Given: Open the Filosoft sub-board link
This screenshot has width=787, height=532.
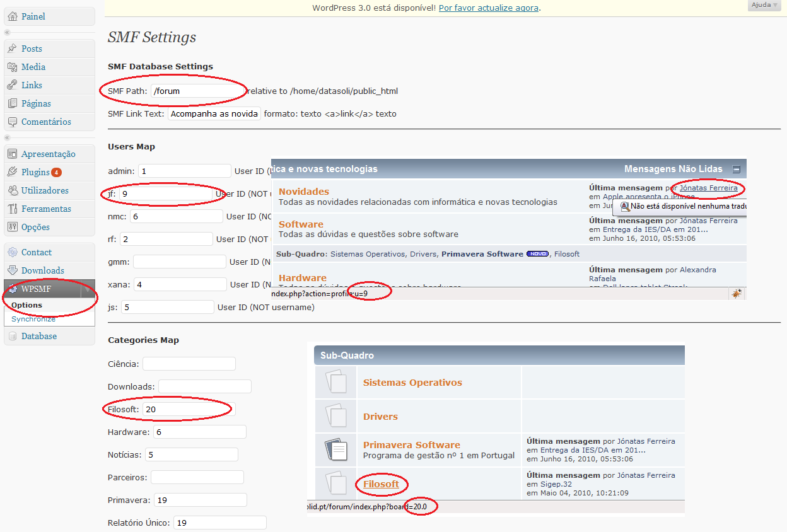Looking at the screenshot, I should [381, 484].
